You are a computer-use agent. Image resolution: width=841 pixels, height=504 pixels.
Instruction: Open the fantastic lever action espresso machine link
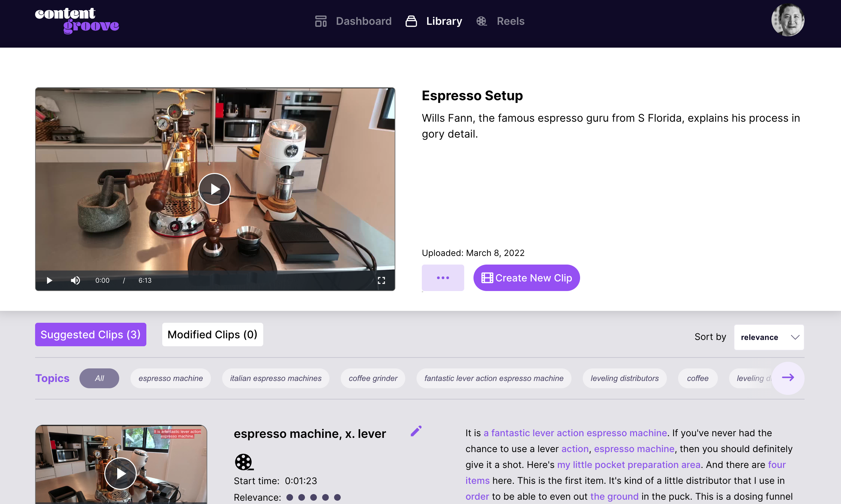[x=574, y=433]
